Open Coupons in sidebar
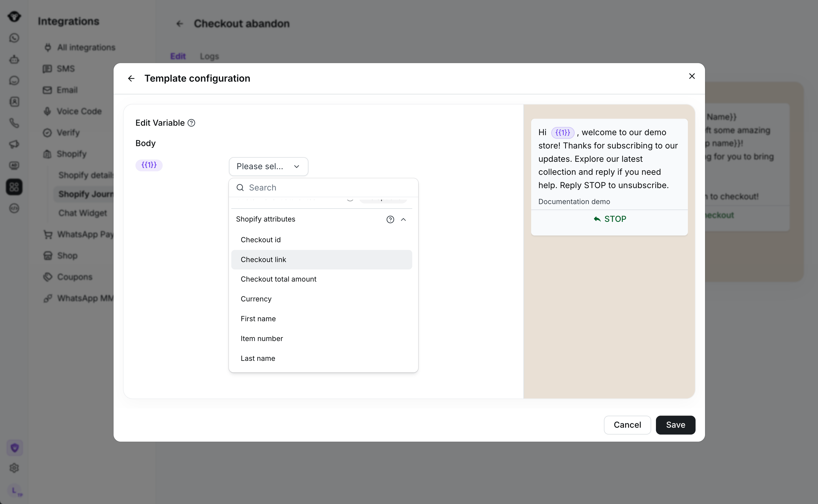This screenshot has width=818, height=504. tap(68, 277)
